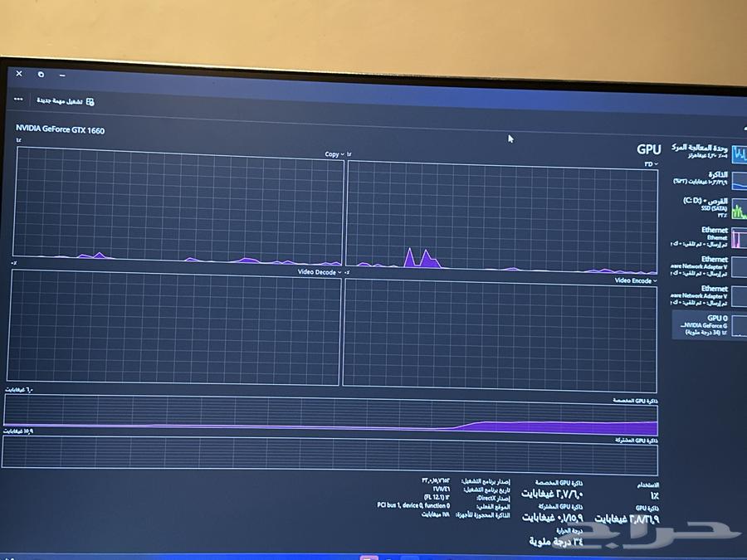Click the hardware reserved memory value in ميغابايت

(436, 514)
